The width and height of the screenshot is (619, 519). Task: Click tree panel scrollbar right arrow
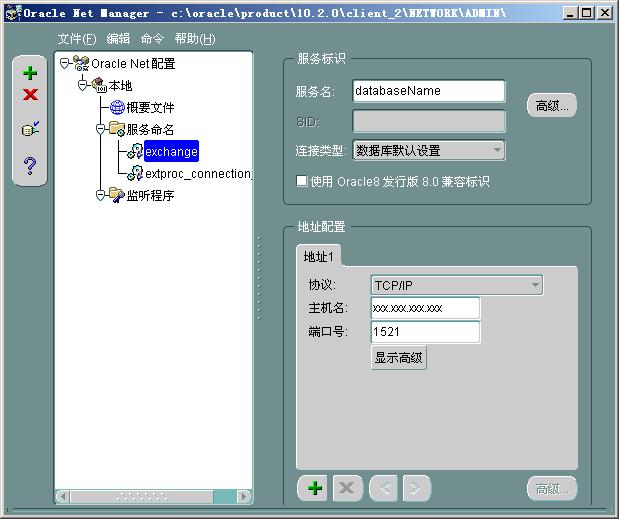click(x=244, y=496)
